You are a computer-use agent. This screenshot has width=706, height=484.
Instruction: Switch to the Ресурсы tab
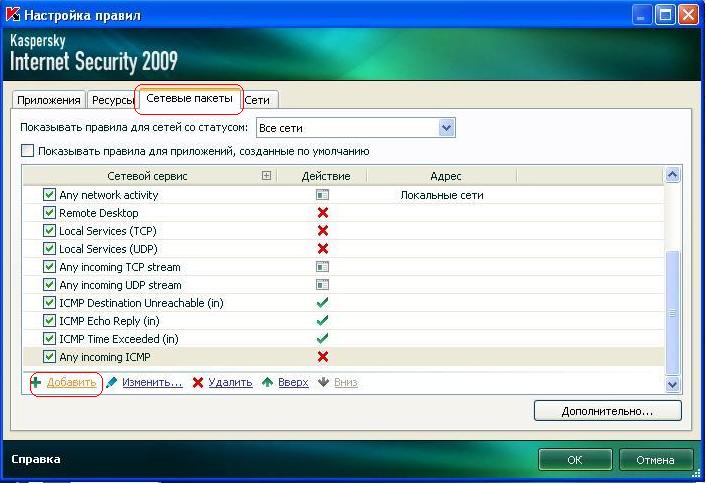[x=113, y=100]
